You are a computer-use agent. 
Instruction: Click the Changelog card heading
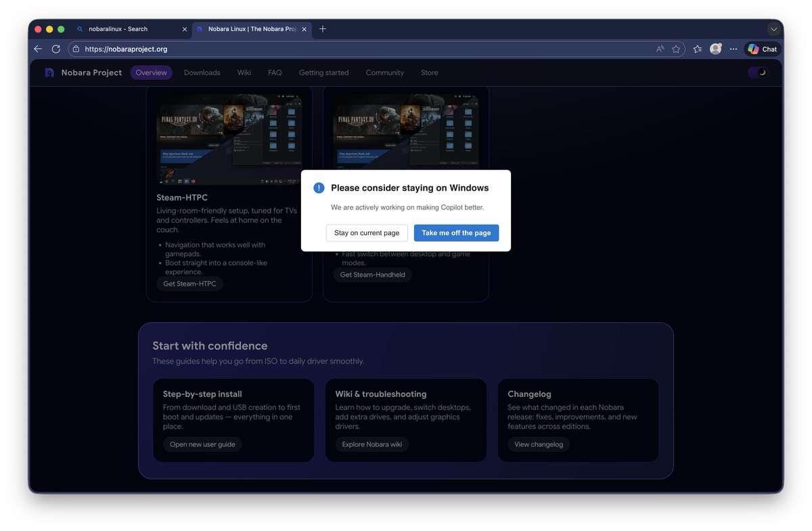[x=529, y=394]
